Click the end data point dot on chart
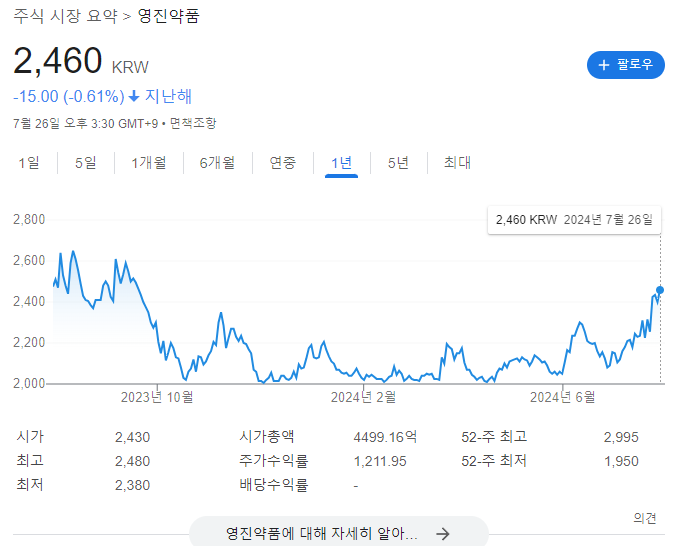The width and height of the screenshot is (682, 546). click(660, 290)
